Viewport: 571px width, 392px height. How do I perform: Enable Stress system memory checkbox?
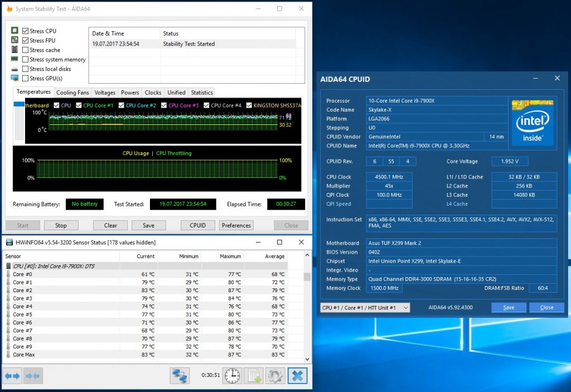click(26, 59)
